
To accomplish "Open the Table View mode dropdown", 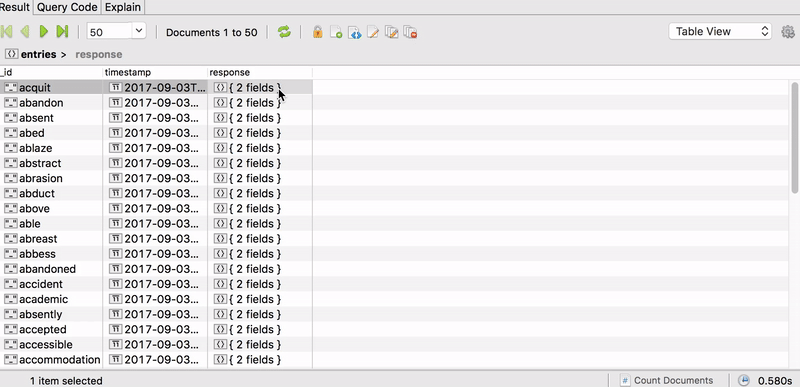I will [720, 32].
